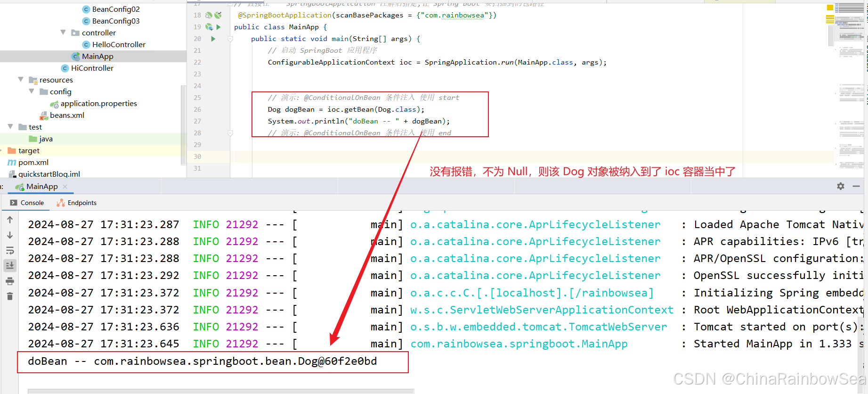This screenshot has width=868, height=394.
Task: Click the project tree vertical scrollbar
Action: tap(183, 125)
